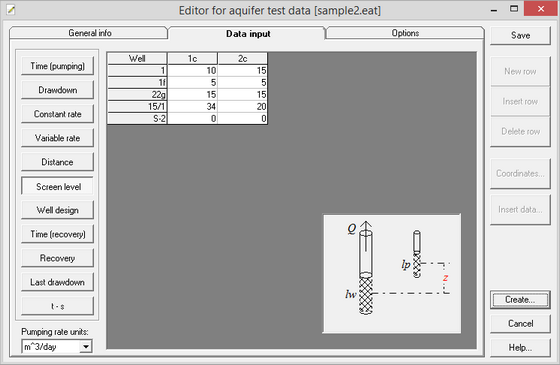Click the Save button
This screenshot has width=560, height=365.
(520, 35)
